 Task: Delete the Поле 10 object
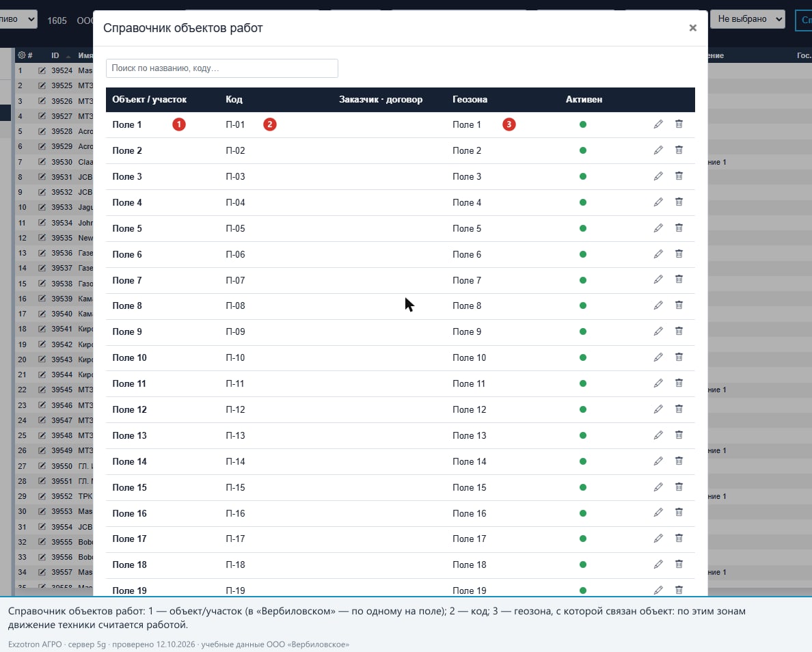coord(679,357)
